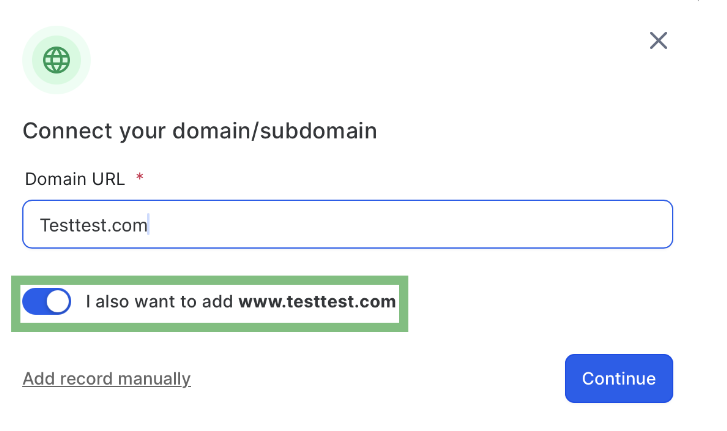Click the red required asterisk
This screenshot has height=431, width=727.
coord(140,177)
